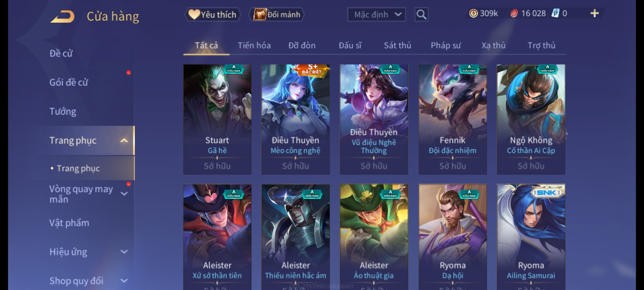This screenshot has width=644, height=290.
Task: Switch to the Pháp sư tab
Action: click(x=446, y=45)
